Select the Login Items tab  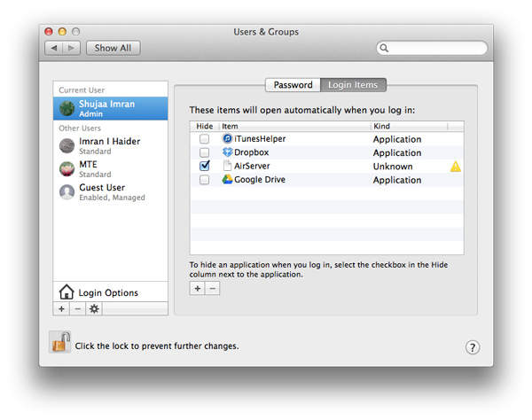pyautogui.click(x=353, y=85)
